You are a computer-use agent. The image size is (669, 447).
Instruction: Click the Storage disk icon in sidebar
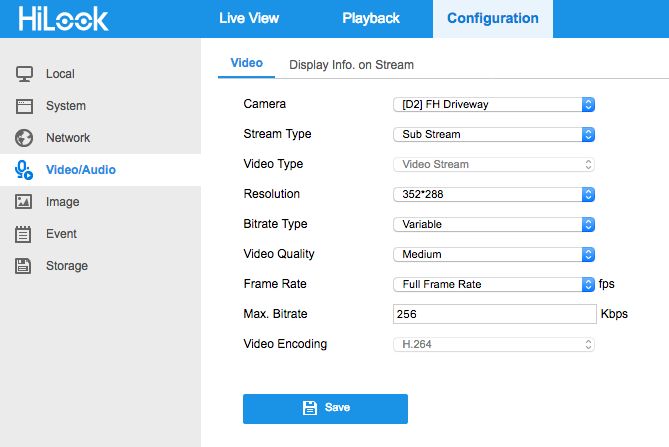coord(25,266)
